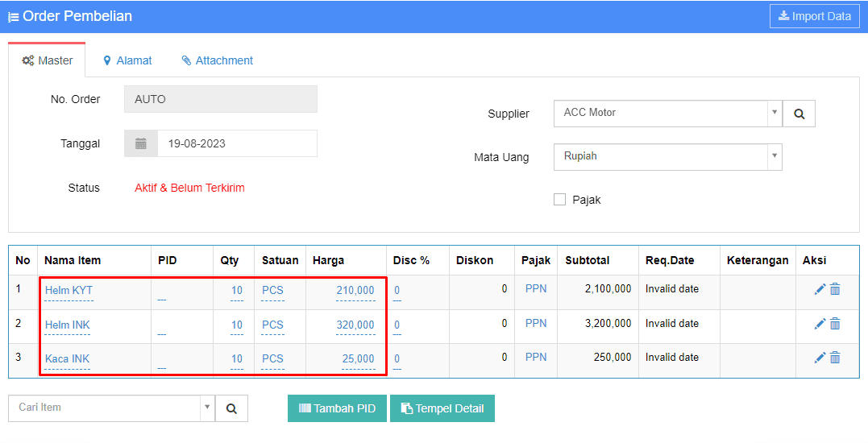The height and width of the screenshot is (443, 868).
Task: Edit the Helm INK row pencil icon
Action: 820,324
